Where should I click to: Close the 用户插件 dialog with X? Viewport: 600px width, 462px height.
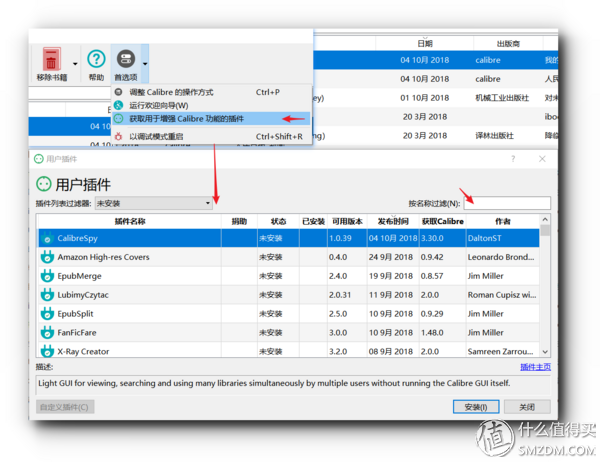542,159
